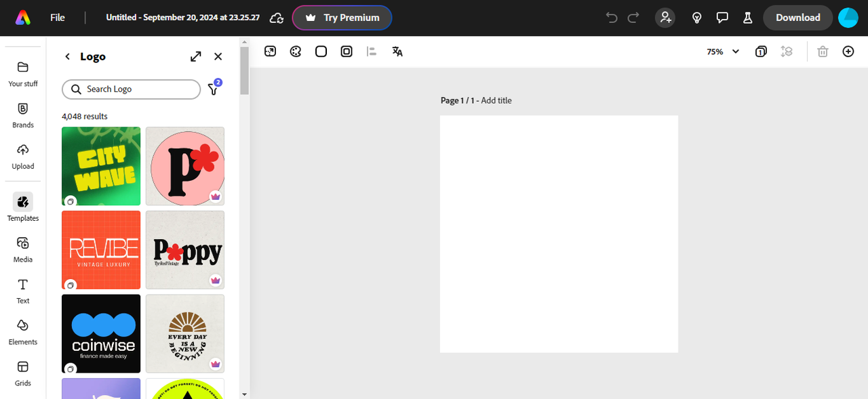Click Try Premium button
Screen dimensions: 868x399
(x=342, y=18)
